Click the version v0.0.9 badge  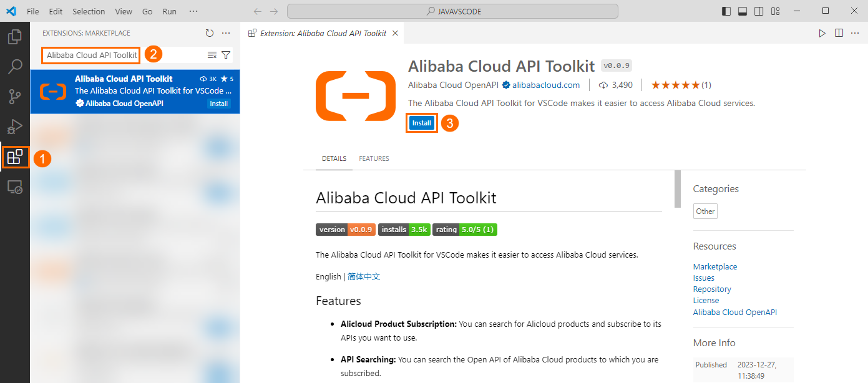pos(345,230)
